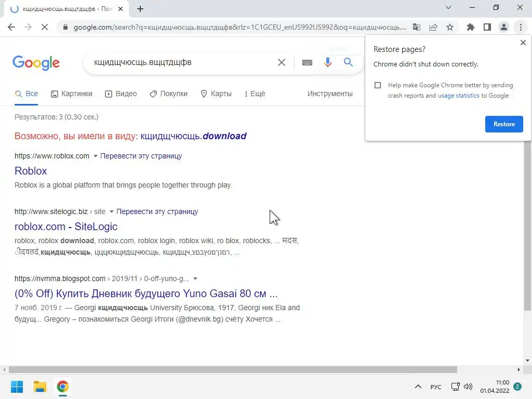The image size is (532, 399).
Task: Start voice search with microphone
Action: 327,62
